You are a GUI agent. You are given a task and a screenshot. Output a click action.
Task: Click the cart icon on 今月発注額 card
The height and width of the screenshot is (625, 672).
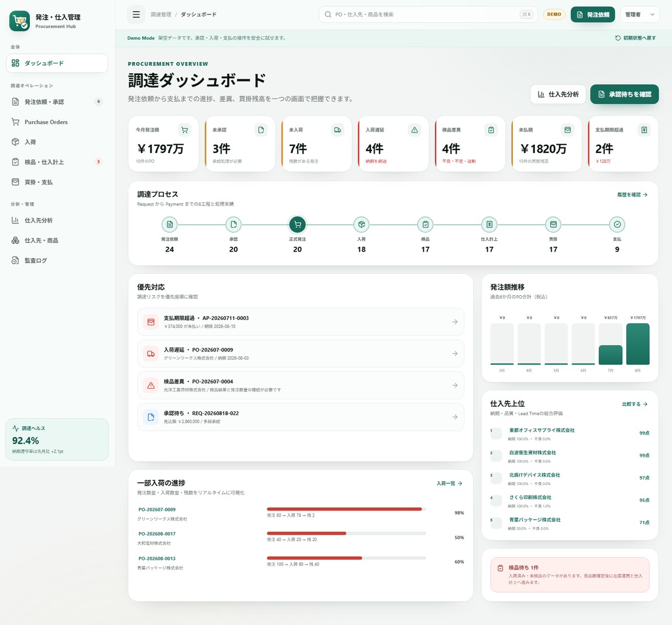(185, 130)
